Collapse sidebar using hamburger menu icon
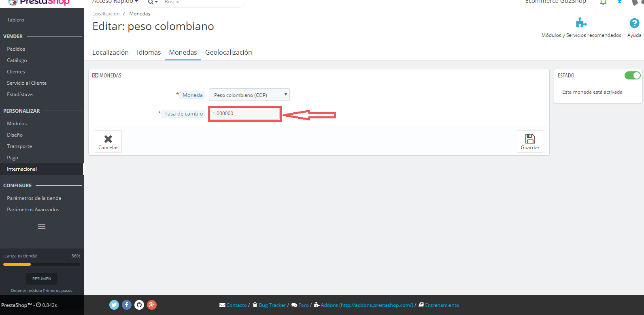The height and width of the screenshot is (315, 644). 42,226
